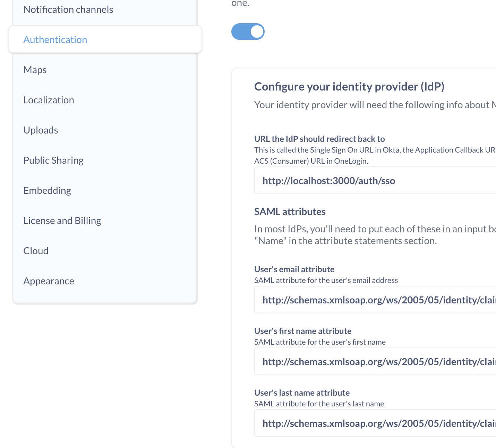Go to the Embedding section
The height and width of the screenshot is (448, 496).
coord(47,191)
